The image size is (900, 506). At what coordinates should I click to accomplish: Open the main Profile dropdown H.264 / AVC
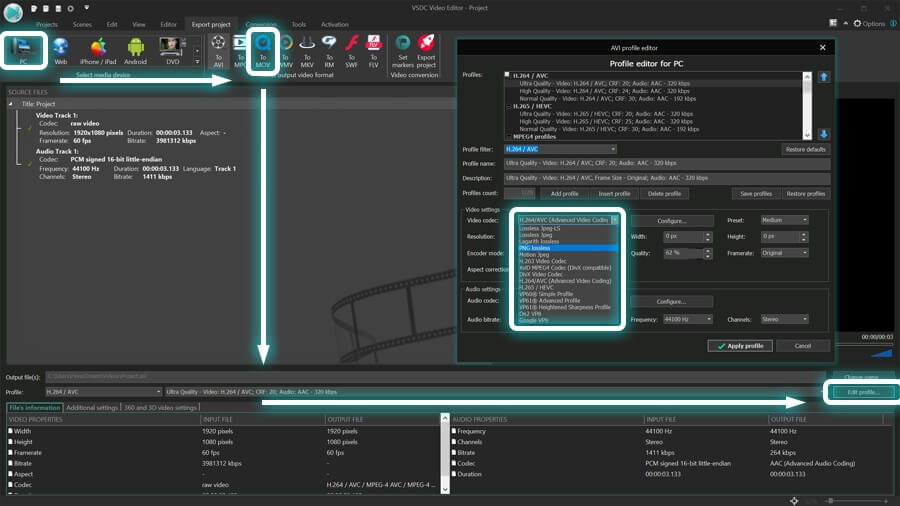103,392
